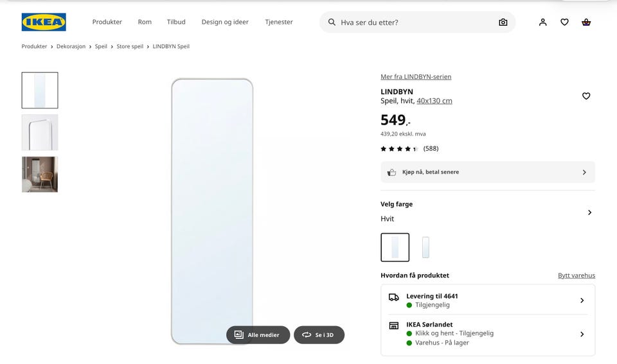Expand Kjøp nå, betal senere
The image size is (617, 364).
(488, 172)
